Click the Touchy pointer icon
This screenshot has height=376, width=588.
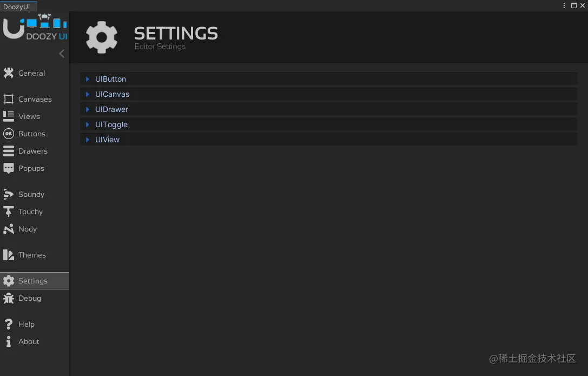point(8,212)
